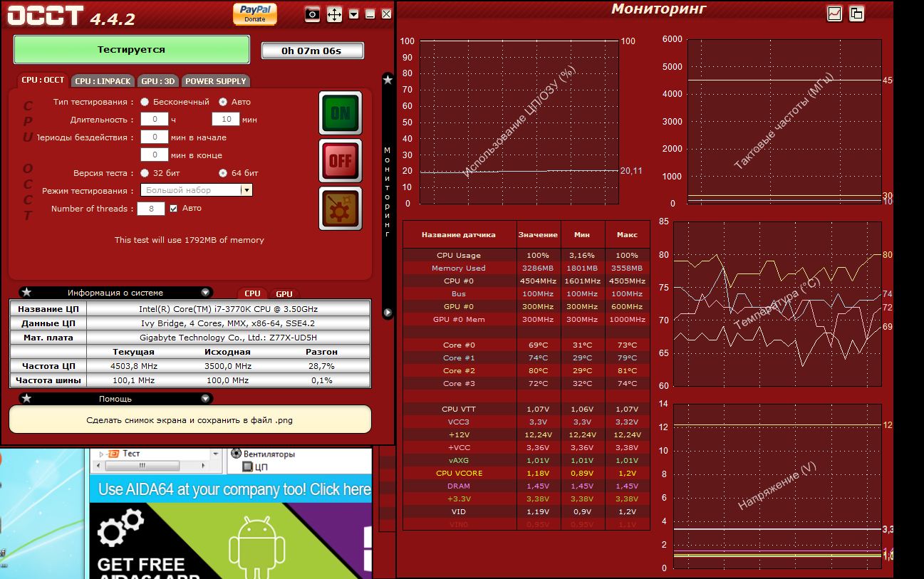Click the arrow at bottom of Мониторинг strip
The height and width of the screenshot is (579, 924).
tap(388, 312)
